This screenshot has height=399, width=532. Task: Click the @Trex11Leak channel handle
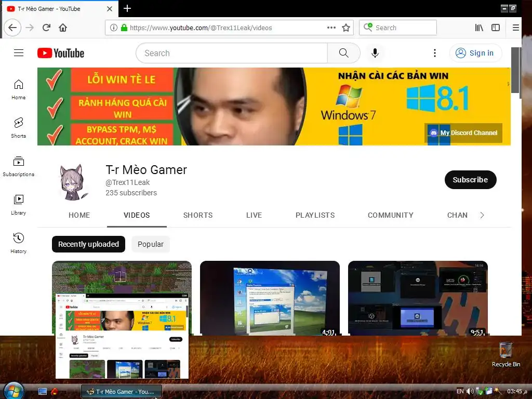point(128,182)
